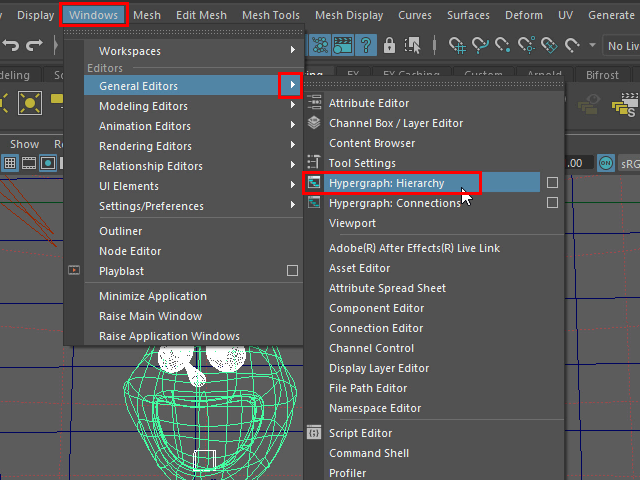Click the Channel Box / Layer Editor icon
640x480 pixels.
click(x=314, y=123)
